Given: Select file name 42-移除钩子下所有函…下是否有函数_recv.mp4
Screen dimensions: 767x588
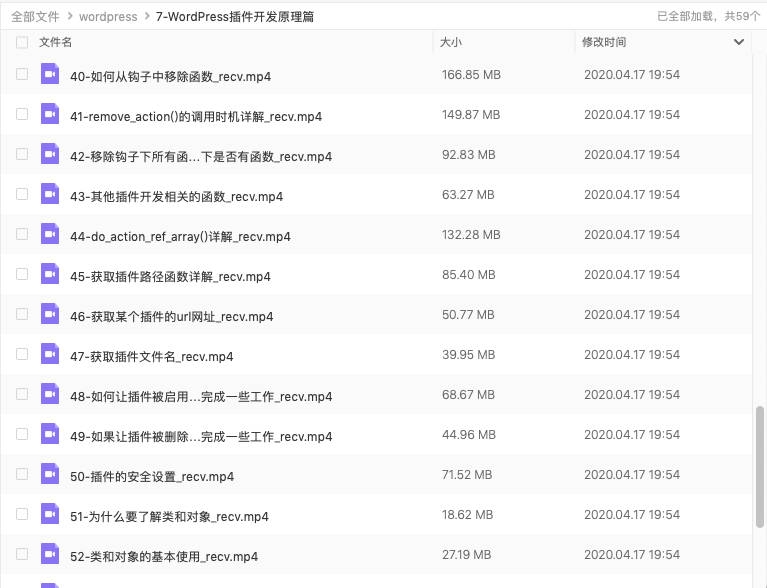Looking at the screenshot, I should [x=201, y=157].
